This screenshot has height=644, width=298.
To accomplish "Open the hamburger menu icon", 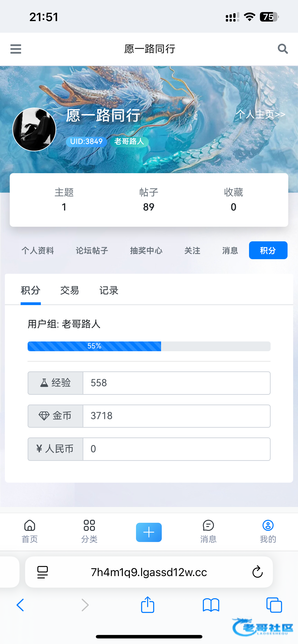I will (x=16, y=49).
